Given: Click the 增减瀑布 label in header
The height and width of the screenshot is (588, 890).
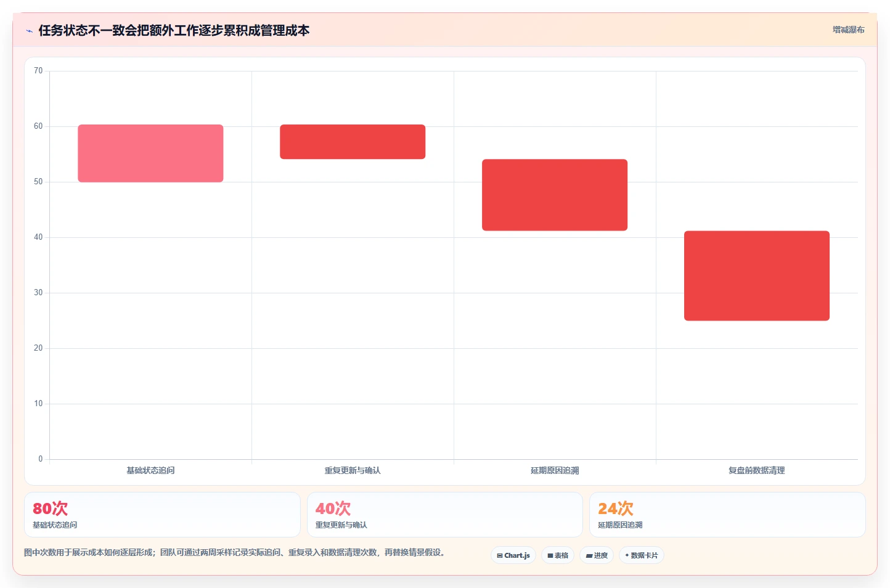Looking at the screenshot, I should pyautogui.click(x=848, y=30).
